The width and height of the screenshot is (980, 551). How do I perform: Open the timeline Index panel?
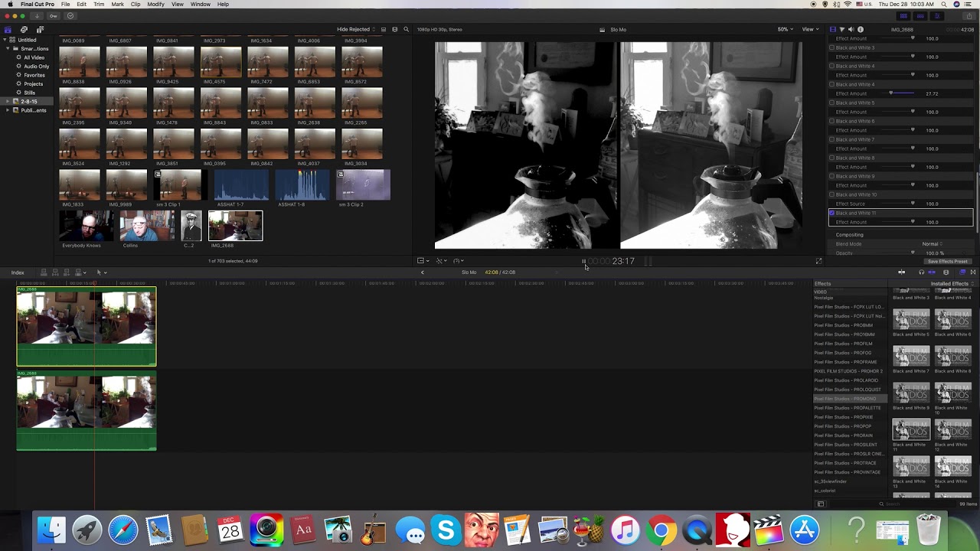click(18, 272)
